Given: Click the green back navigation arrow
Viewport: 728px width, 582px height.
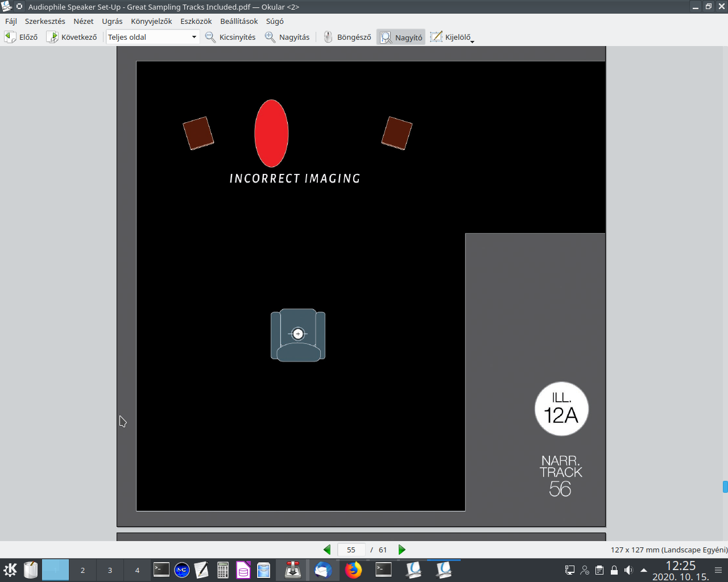Looking at the screenshot, I should pos(327,550).
